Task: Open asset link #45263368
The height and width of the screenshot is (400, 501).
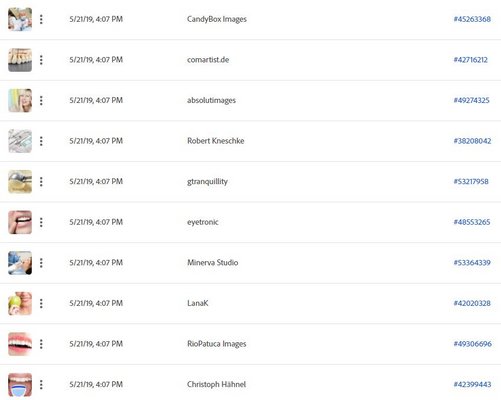Action: pyautogui.click(x=472, y=19)
